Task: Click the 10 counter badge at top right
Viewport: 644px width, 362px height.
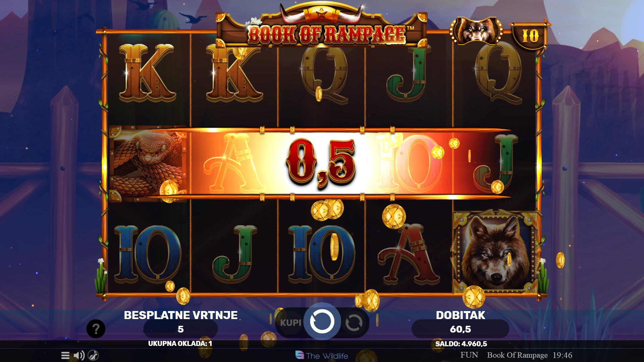Action: [x=530, y=36]
